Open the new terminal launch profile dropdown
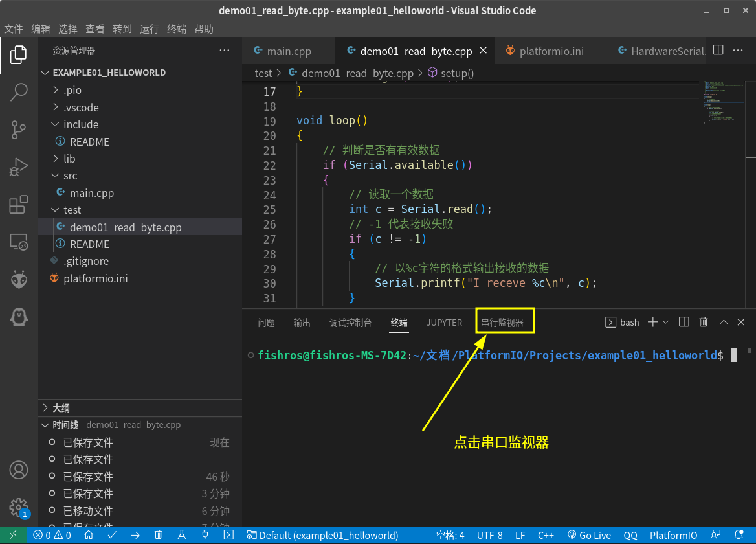This screenshot has height=544, width=756. [666, 323]
